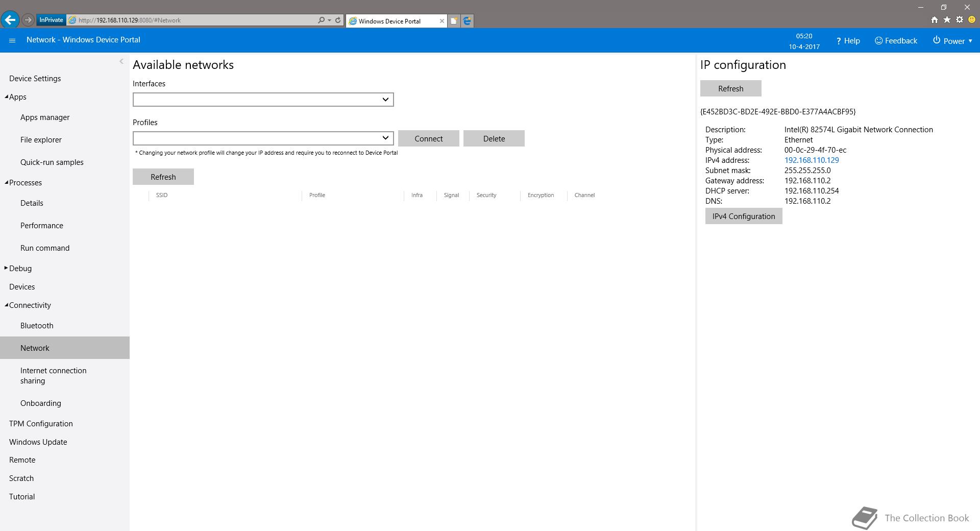Click the Profile column header
The width and height of the screenshot is (980, 531).
317,195
